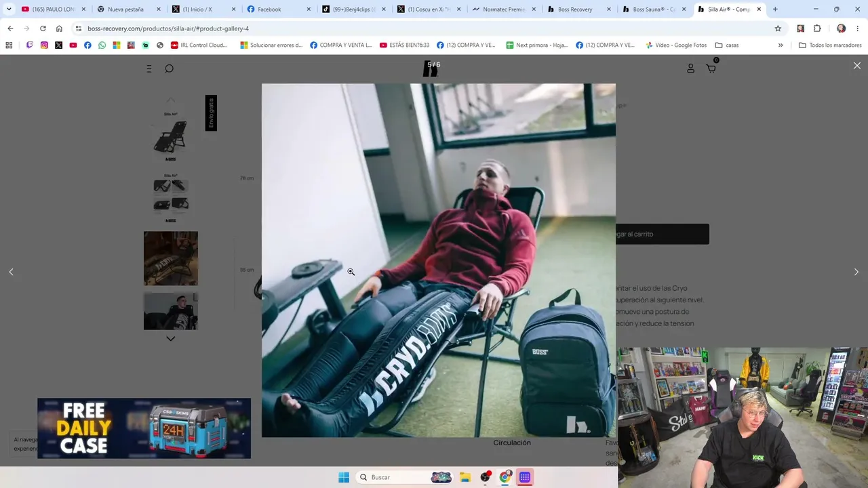
Task: Switch to the Benj4clips TikTok tab
Action: point(353,9)
